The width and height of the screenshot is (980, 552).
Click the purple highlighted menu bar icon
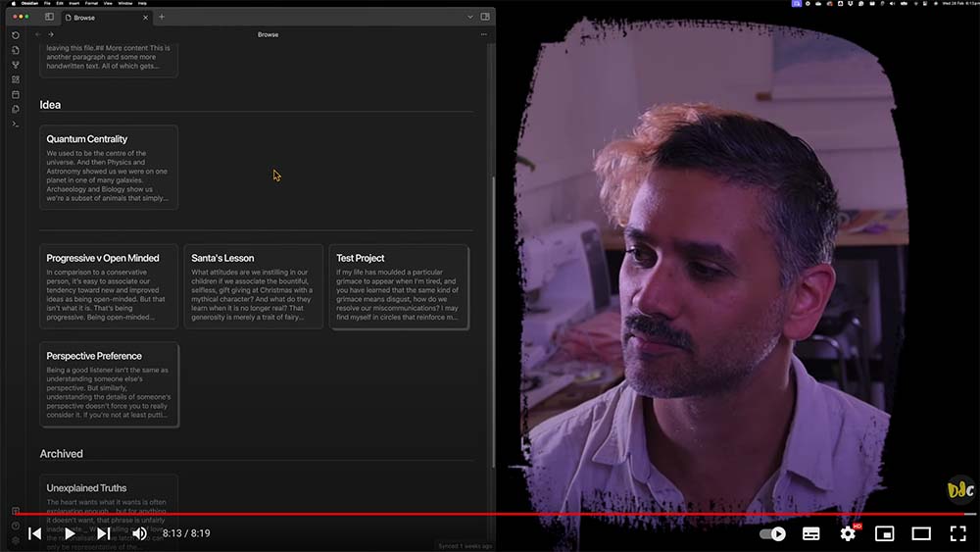pyautogui.click(x=796, y=3)
